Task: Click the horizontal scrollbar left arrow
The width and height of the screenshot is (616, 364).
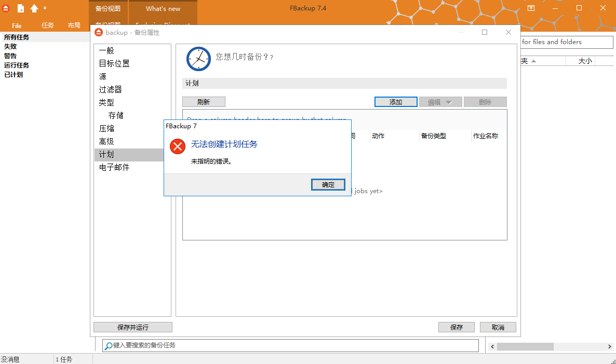Action: (x=492, y=347)
